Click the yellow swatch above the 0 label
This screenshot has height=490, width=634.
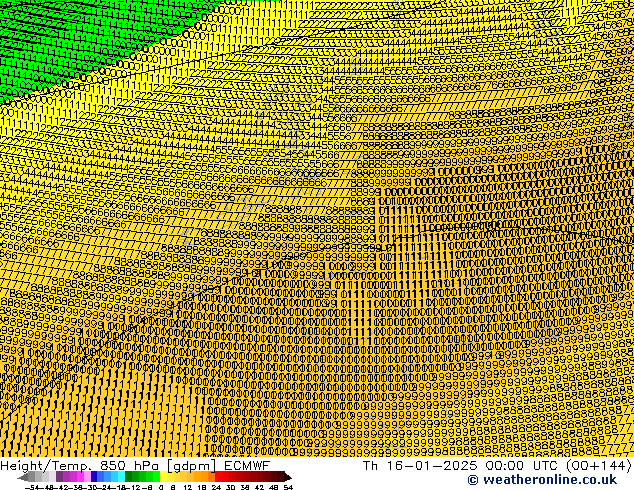coord(163,476)
